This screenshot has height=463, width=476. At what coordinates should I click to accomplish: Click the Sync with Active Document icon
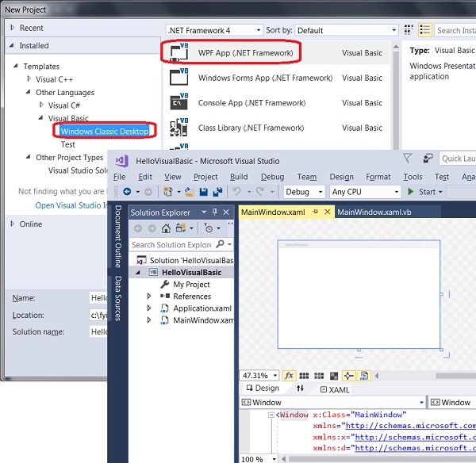click(x=181, y=228)
